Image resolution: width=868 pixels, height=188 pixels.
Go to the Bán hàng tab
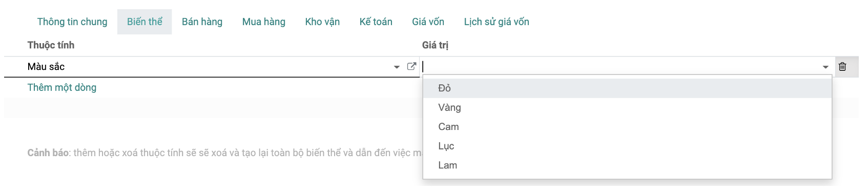click(202, 22)
